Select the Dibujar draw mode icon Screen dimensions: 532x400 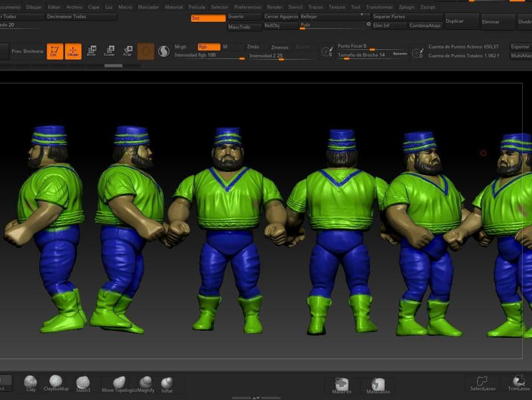click(x=73, y=51)
